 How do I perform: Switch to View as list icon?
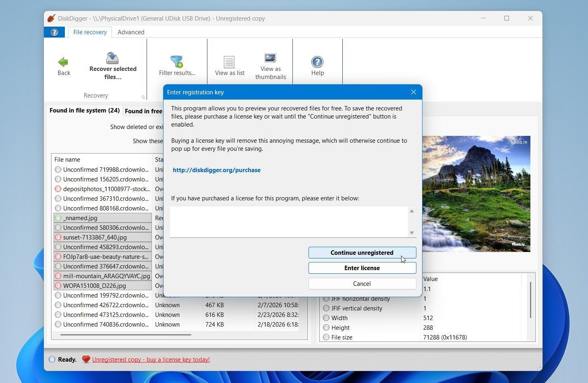[x=229, y=62]
